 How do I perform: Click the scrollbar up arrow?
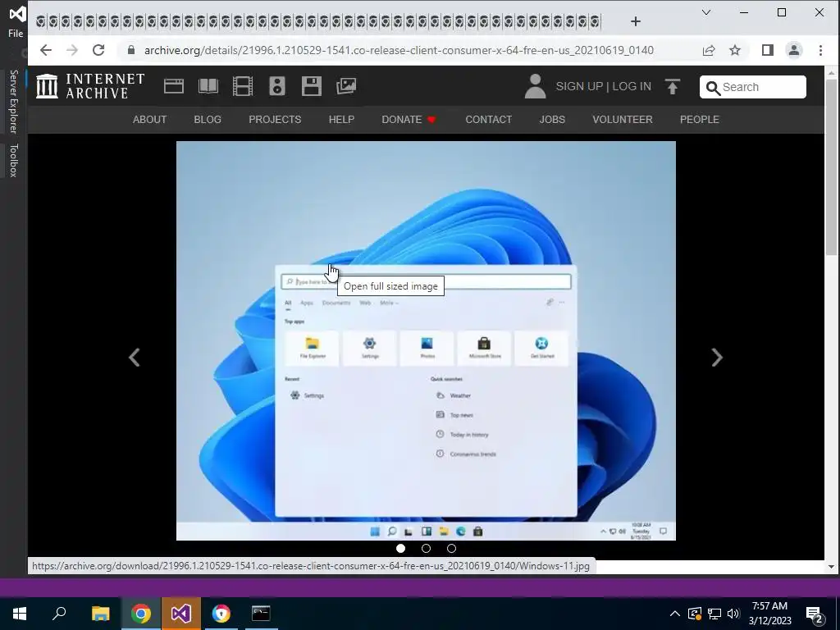click(831, 73)
